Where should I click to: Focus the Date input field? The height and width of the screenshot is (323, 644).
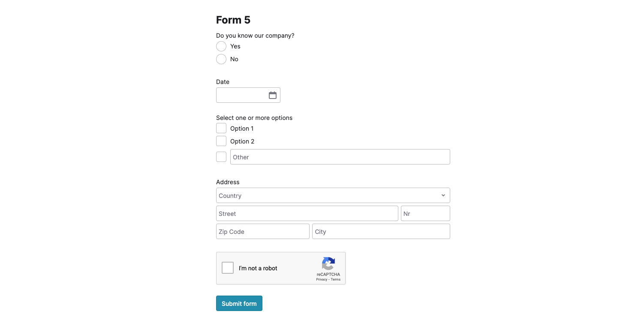(248, 95)
